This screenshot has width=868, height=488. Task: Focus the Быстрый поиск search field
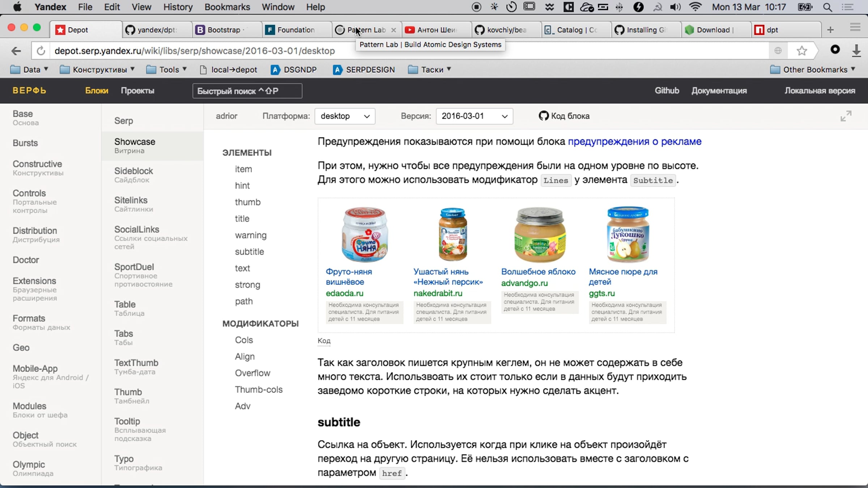[x=247, y=91]
